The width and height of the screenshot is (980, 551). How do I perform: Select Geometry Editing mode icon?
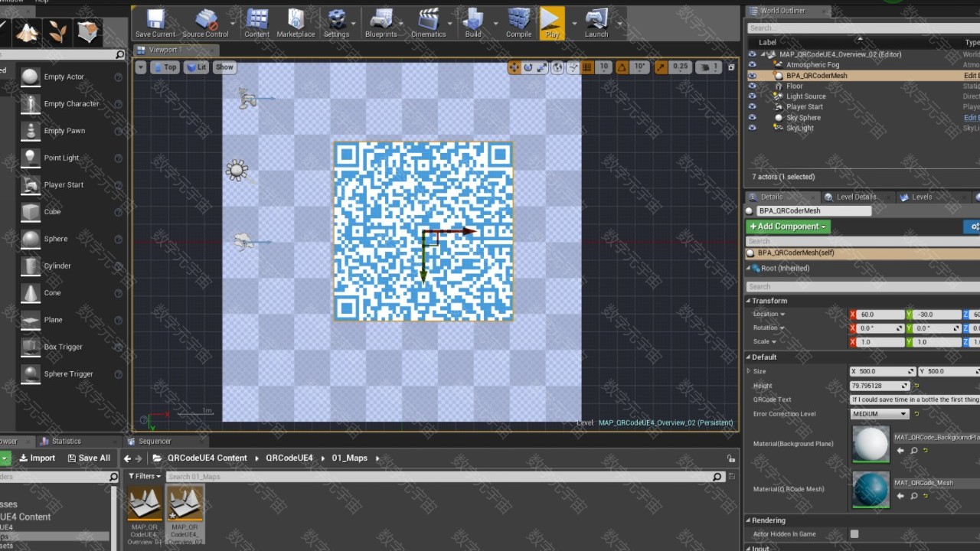[x=88, y=31]
